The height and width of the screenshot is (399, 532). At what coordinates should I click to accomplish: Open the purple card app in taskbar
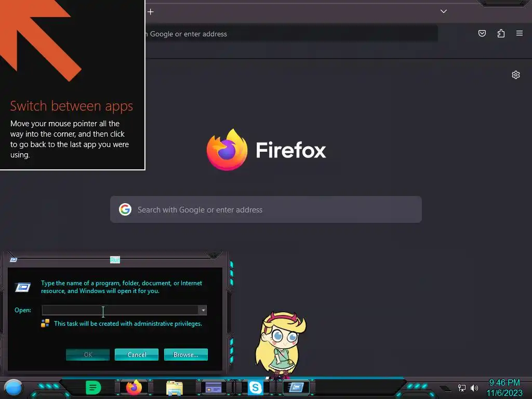click(214, 388)
